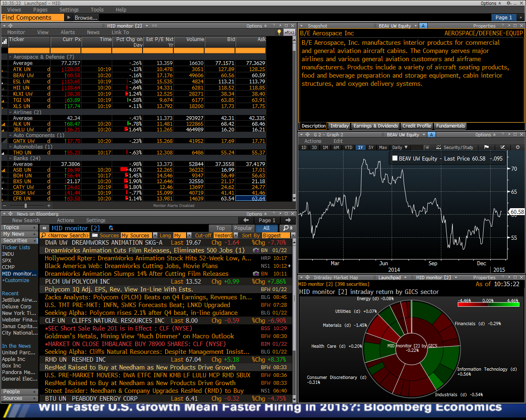Pop out the Snapshot panel with arrow icon

[x=509, y=26]
